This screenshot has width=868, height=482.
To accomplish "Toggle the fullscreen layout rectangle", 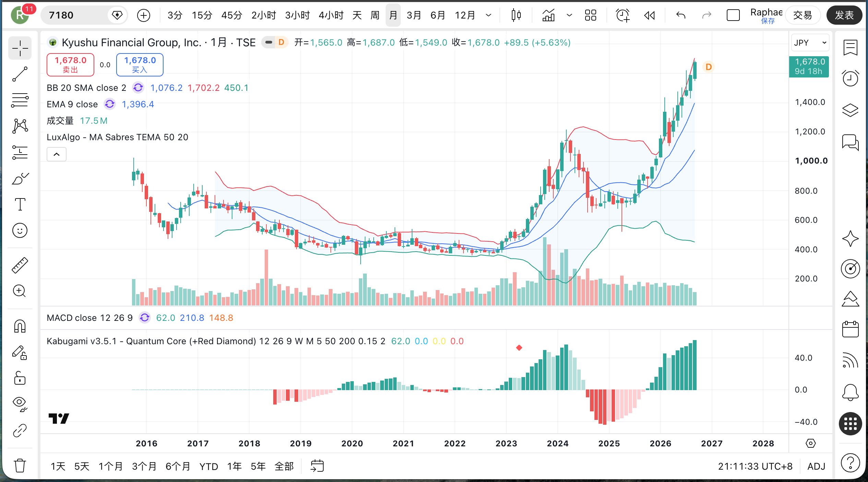I will tap(733, 15).
